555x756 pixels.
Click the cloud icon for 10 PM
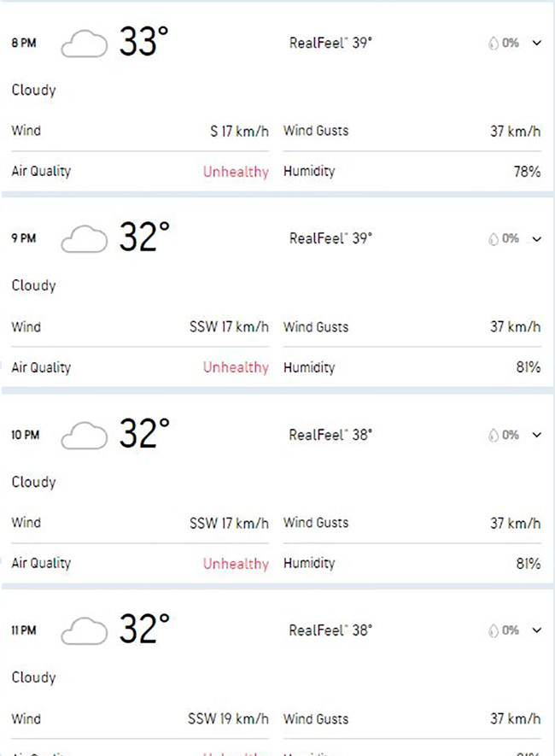[85, 436]
